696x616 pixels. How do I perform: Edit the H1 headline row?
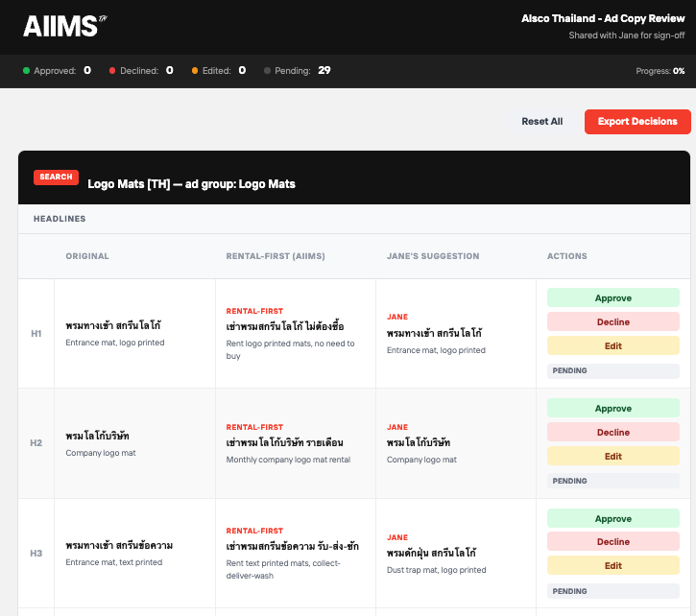613,345
